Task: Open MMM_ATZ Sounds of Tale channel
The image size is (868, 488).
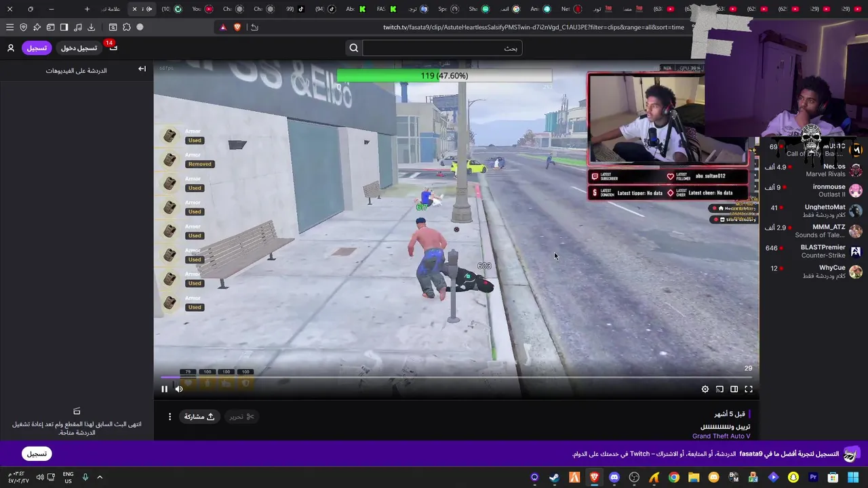Action: 814,231
